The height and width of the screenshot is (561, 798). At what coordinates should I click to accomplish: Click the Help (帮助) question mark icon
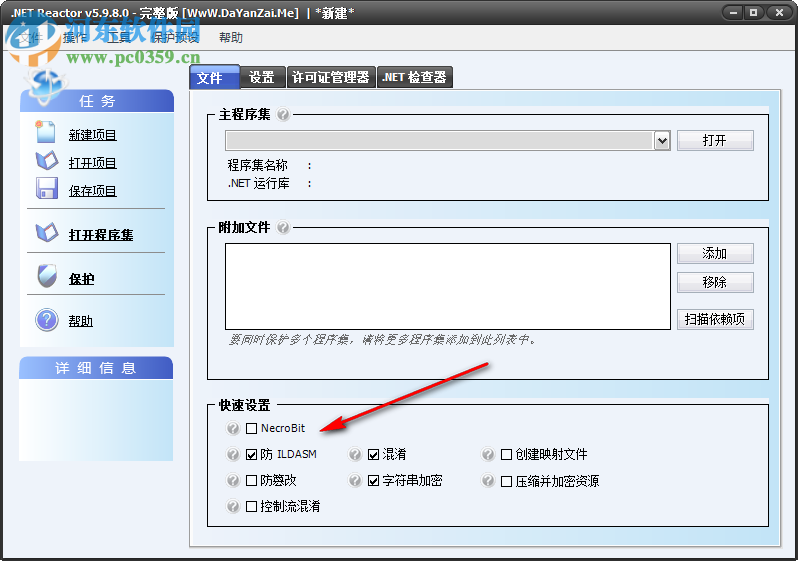(47, 320)
